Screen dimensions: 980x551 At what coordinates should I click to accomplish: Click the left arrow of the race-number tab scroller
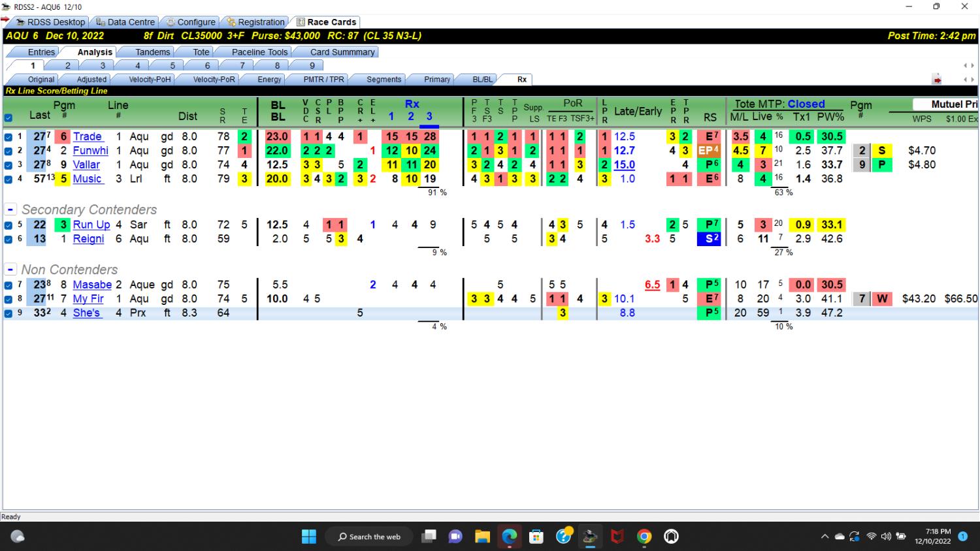[966, 66]
